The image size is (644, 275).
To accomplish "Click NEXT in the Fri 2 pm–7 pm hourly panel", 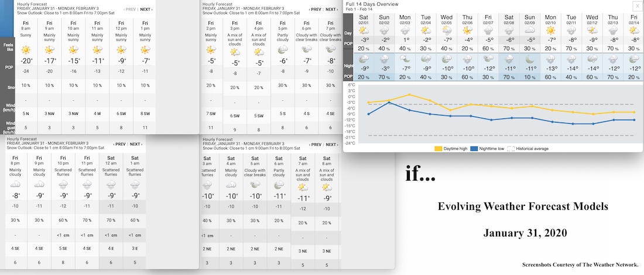I will (331, 9).
